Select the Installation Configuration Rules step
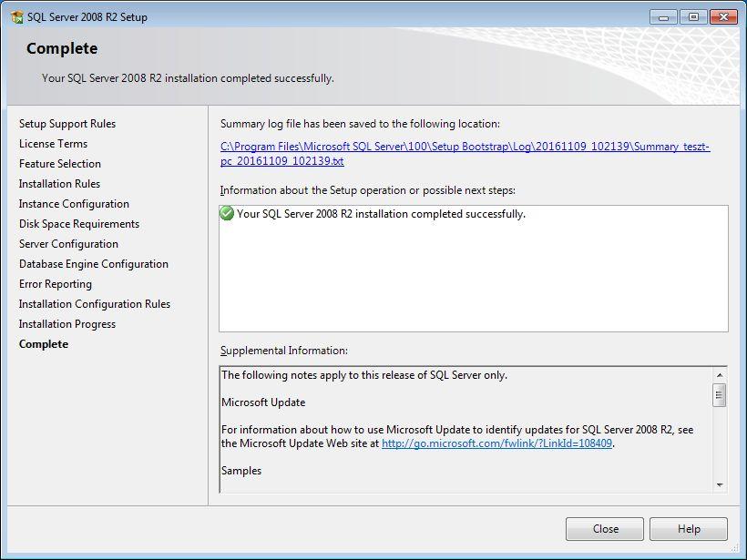 coord(95,304)
